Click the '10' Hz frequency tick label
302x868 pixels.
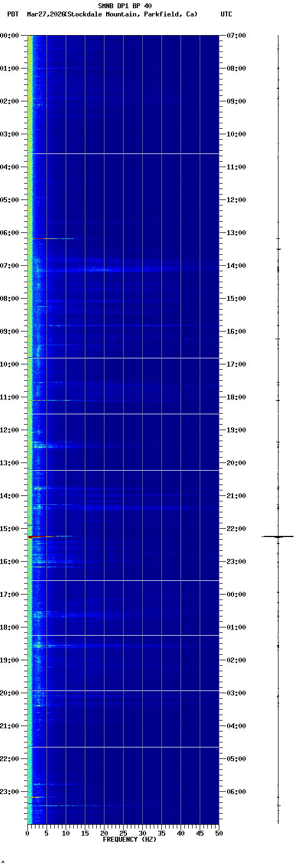tap(66, 833)
